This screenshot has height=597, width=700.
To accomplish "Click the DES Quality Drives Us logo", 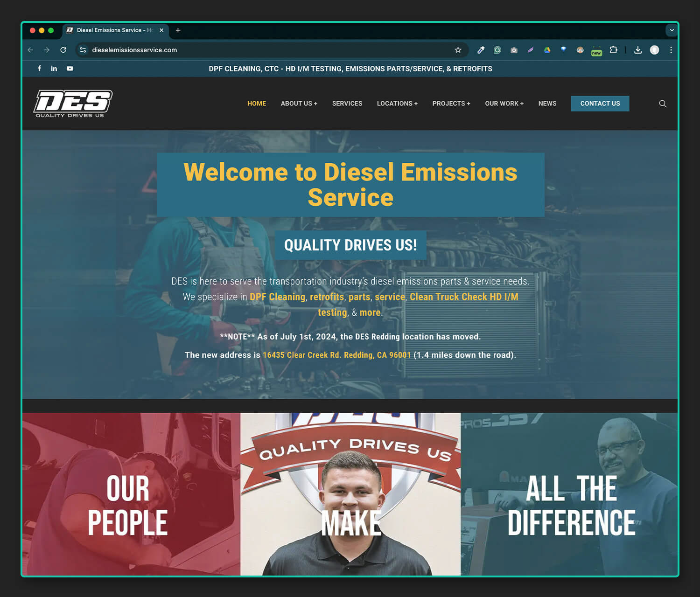I will pos(73,104).
